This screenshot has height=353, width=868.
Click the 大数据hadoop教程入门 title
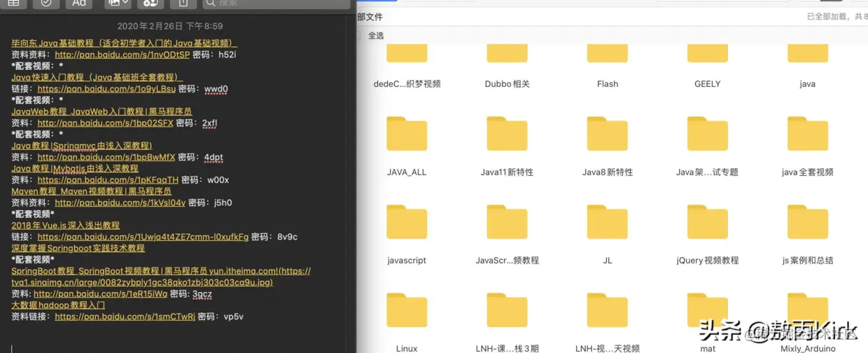click(58, 305)
